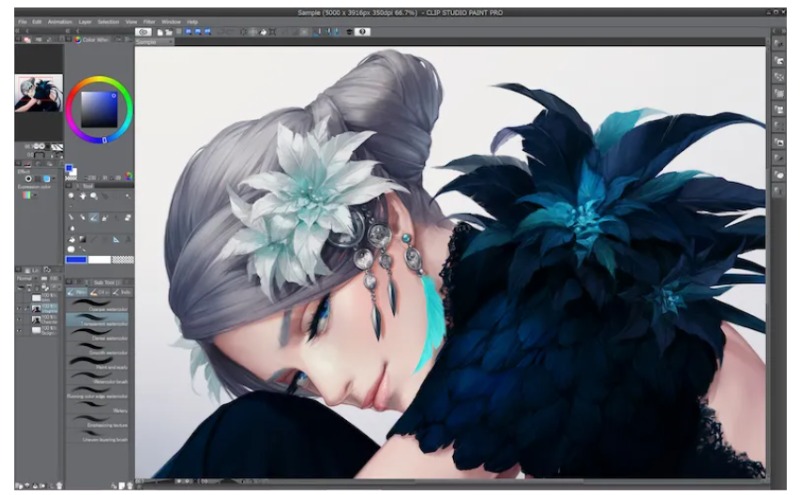Image resolution: width=800 pixels, height=495 pixels.
Task: Select the Hand move tool
Action: 82,196
